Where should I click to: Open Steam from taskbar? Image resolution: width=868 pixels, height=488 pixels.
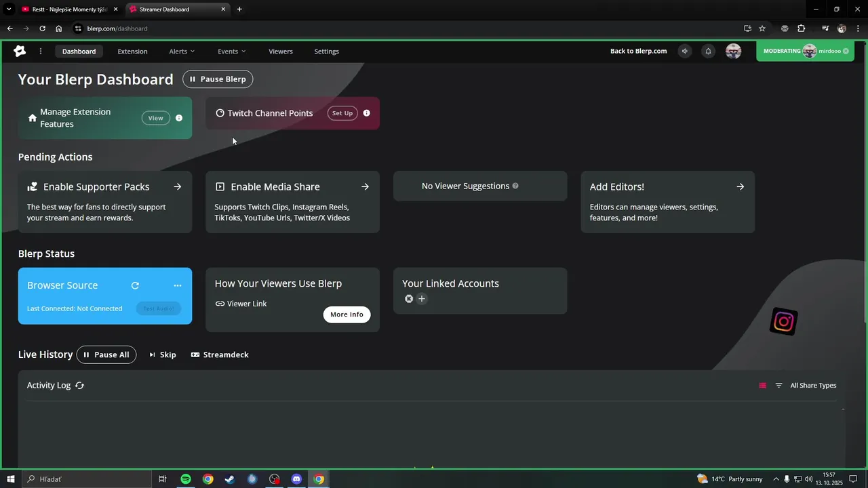pos(230,479)
